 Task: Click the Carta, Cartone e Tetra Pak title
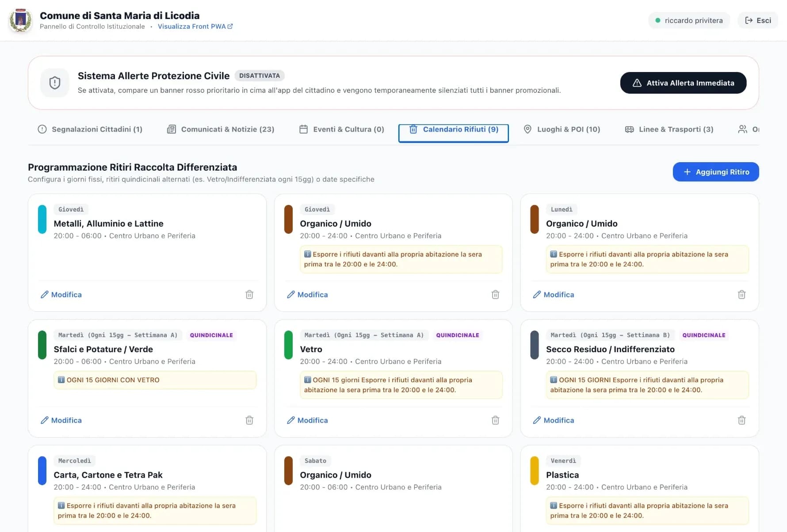pos(108,475)
